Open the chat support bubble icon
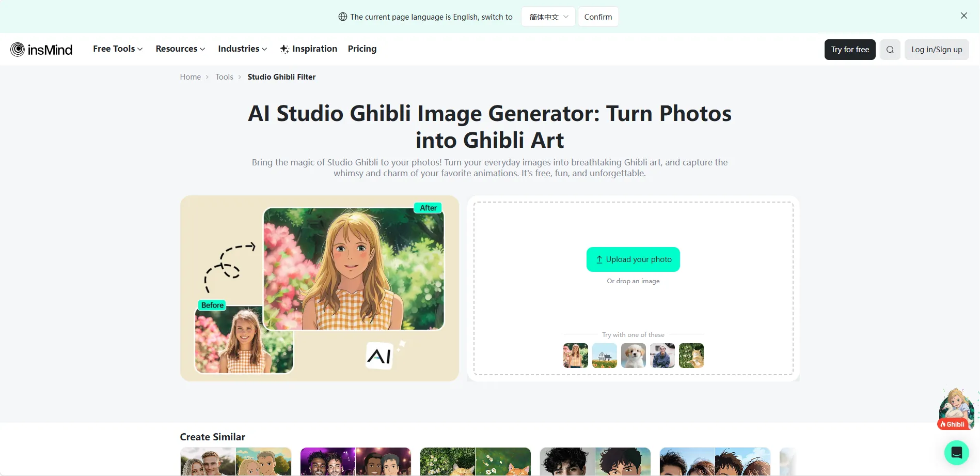Image resolution: width=980 pixels, height=476 pixels. (x=957, y=453)
